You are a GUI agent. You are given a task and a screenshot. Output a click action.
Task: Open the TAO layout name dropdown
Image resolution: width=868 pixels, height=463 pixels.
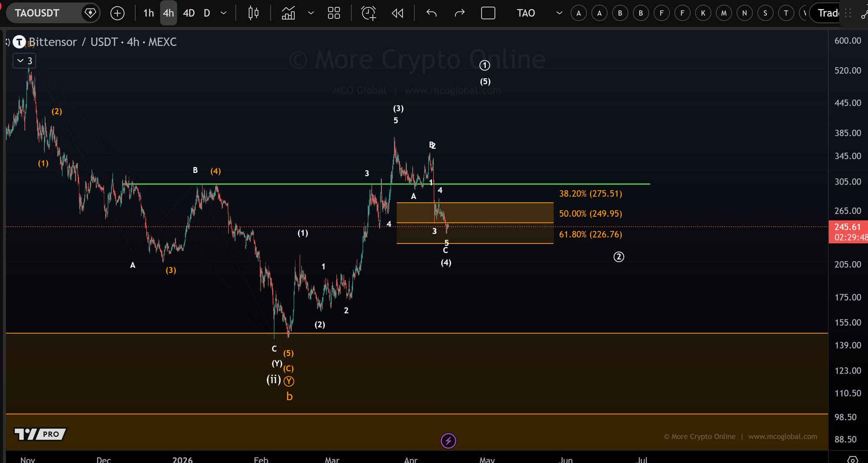click(x=559, y=13)
